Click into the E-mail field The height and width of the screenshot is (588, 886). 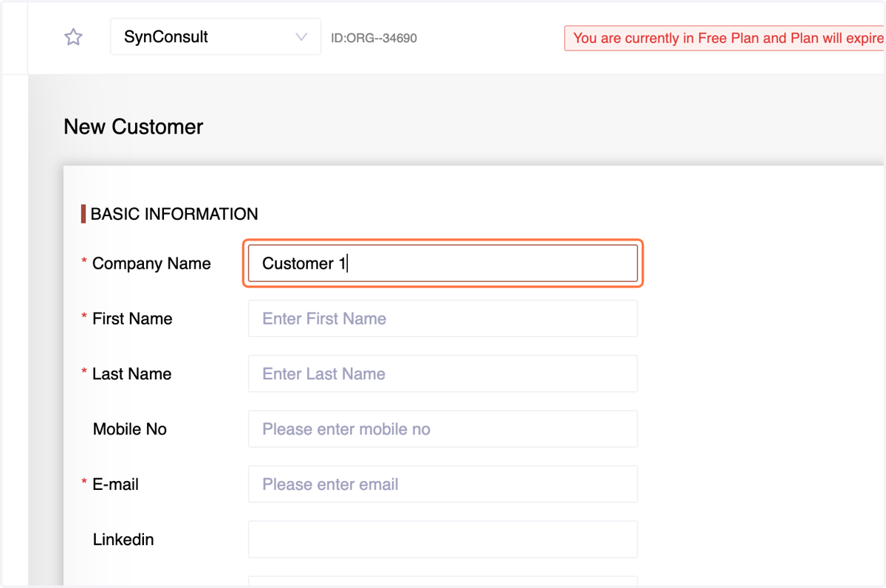pos(443,484)
